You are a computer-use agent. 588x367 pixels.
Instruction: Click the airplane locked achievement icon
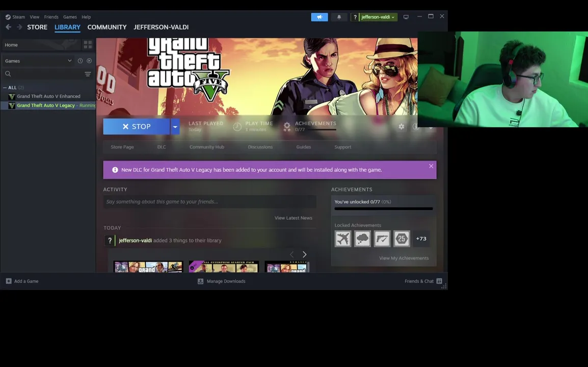tap(343, 239)
